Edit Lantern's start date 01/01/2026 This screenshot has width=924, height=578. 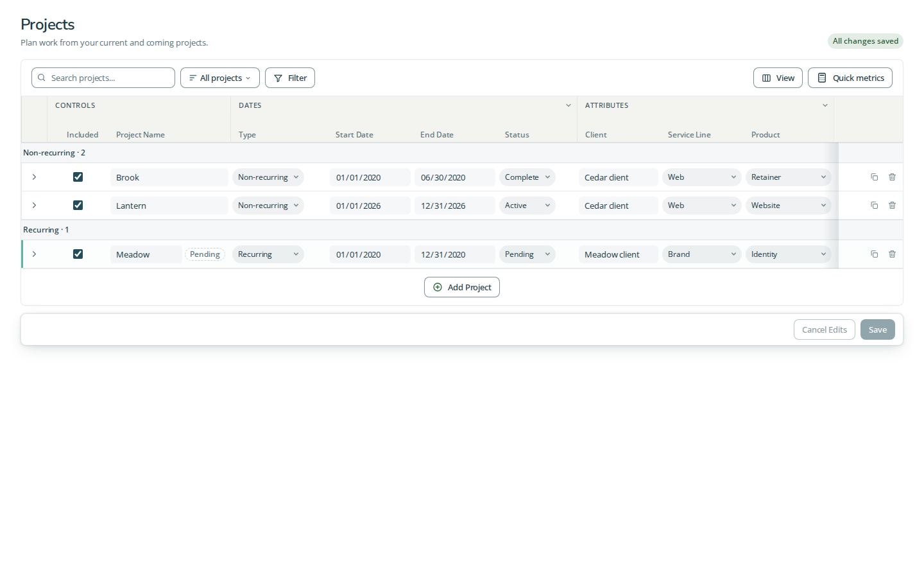pos(370,206)
